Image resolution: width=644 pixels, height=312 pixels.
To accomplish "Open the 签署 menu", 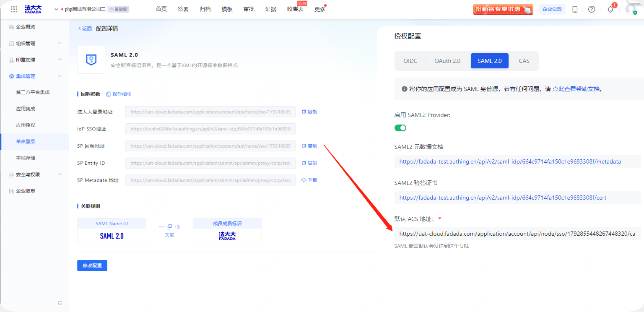I will [183, 9].
